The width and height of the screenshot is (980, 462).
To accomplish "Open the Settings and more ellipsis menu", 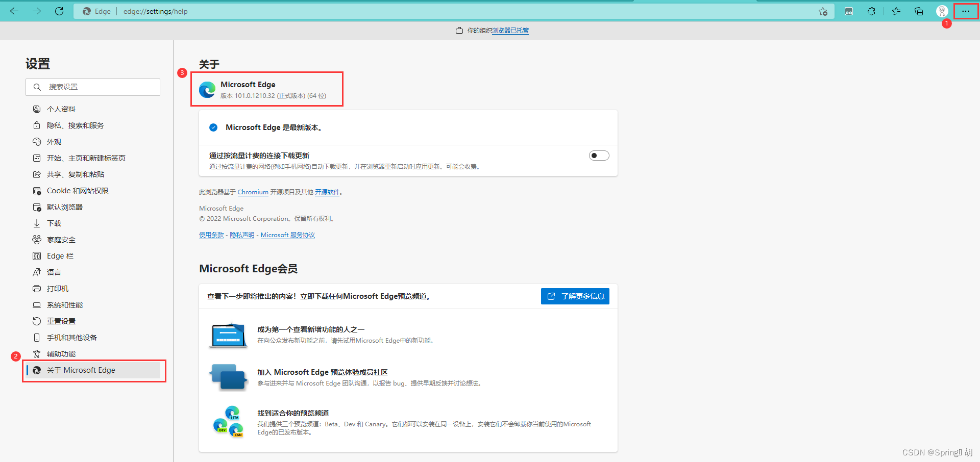I will 966,11.
